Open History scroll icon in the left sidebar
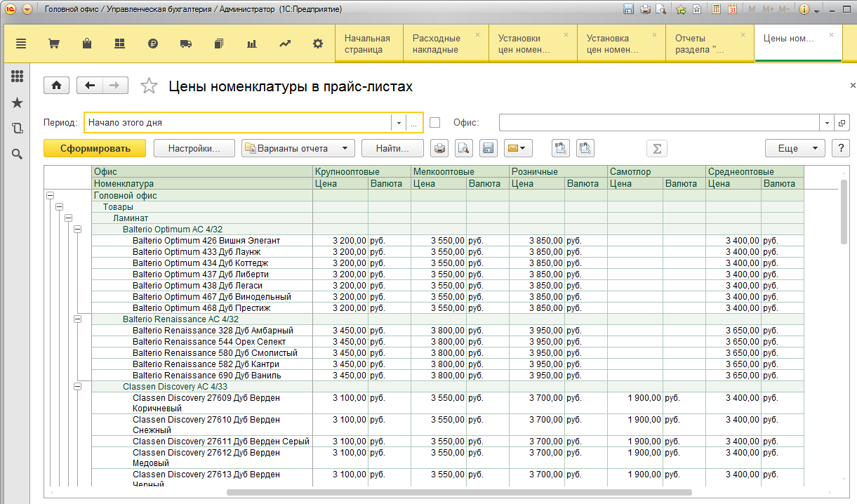857x504 pixels. click(18, 128)
